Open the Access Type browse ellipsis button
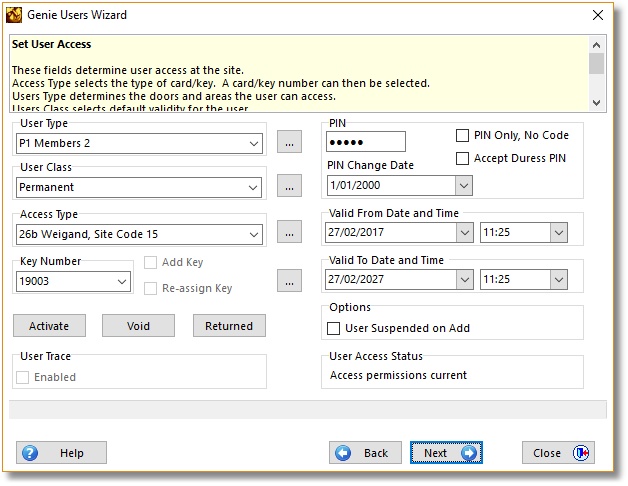The height and width of the screenshot is (486, 628). pyautogui.click(x=289, y=233)
